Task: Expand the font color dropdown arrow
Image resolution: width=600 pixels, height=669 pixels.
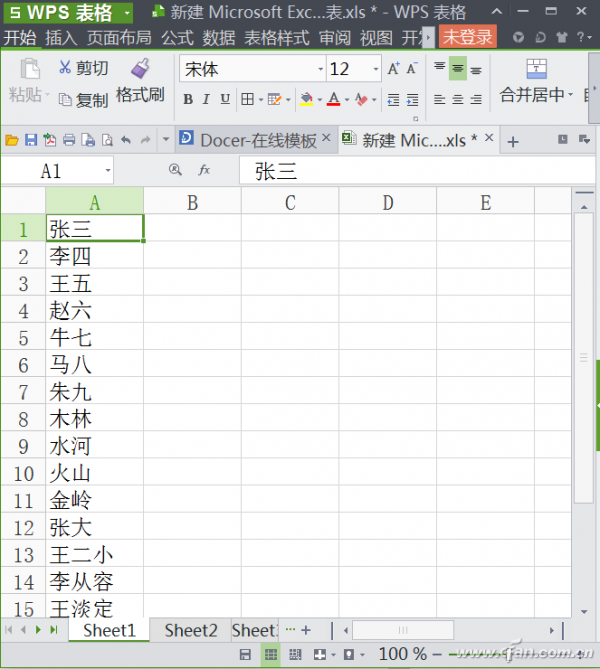Action: [347, 100]
